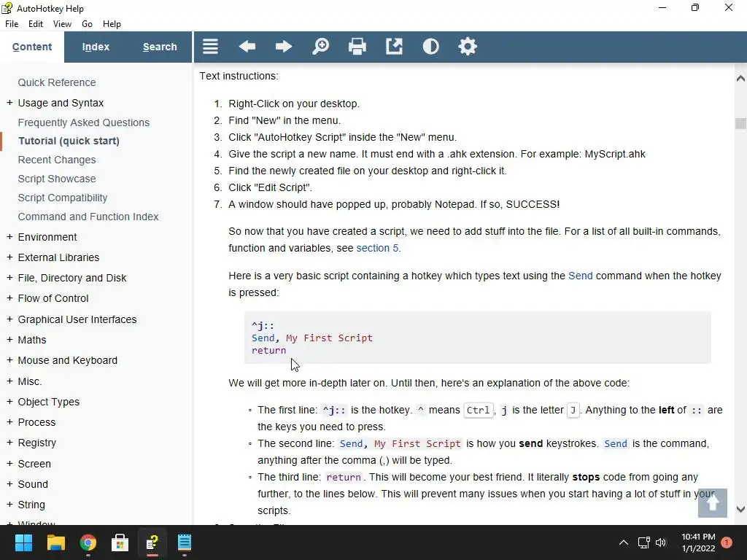Click the vertical scrollbar thumb
The width and height of the screenshot is (747, 560).
pos(740,123)
